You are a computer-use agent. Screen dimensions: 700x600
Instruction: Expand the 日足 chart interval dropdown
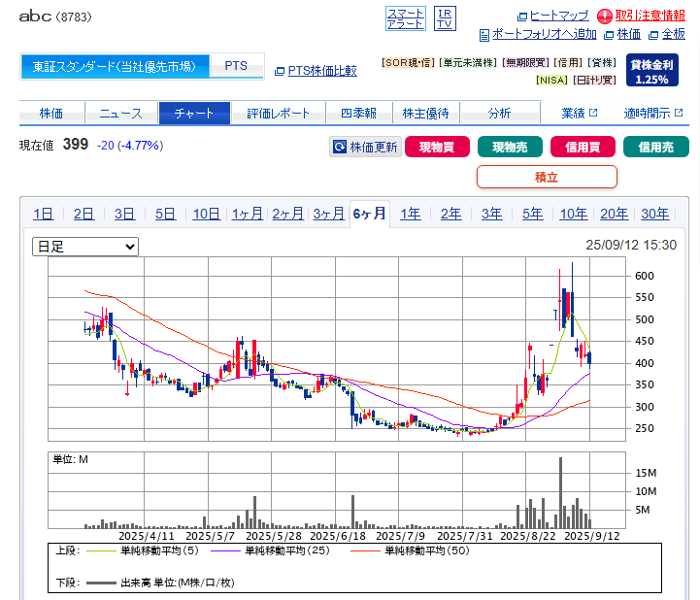coord(85,247)
